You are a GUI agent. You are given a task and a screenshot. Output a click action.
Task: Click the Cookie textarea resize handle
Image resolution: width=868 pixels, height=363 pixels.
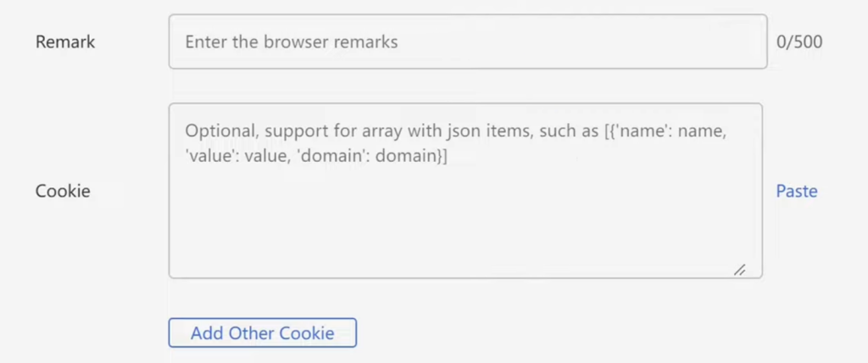point(739,269)
